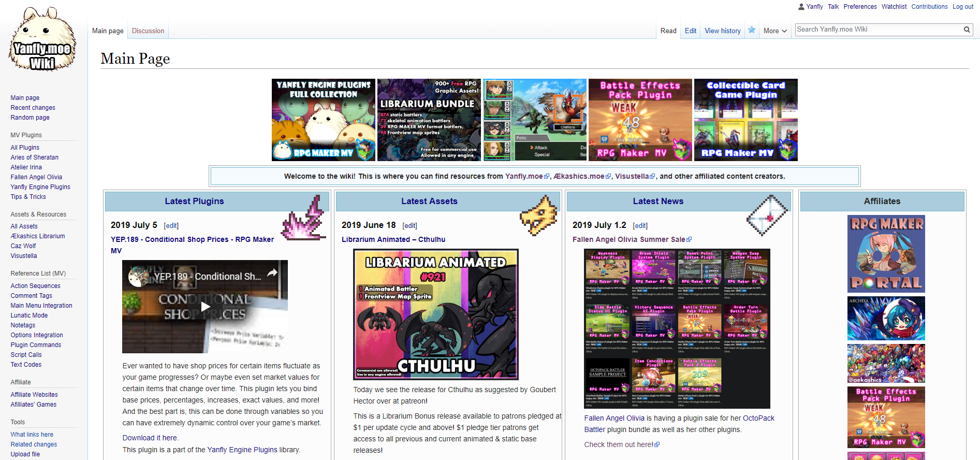Expand the More dropdown menu
This screenshot has height=460, width=980.
pos(775,31)
